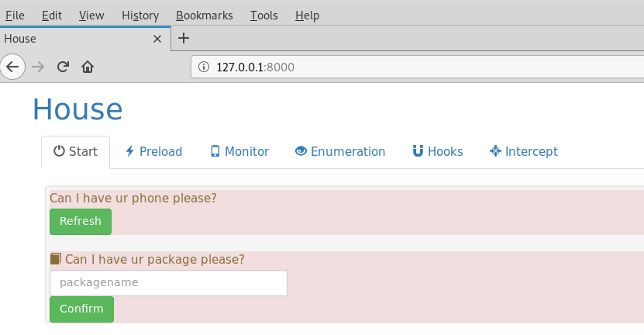Viewport: 644px width, 335px height.
Task: Go to the browser home page icon
Action: click(x=88, y=67)
